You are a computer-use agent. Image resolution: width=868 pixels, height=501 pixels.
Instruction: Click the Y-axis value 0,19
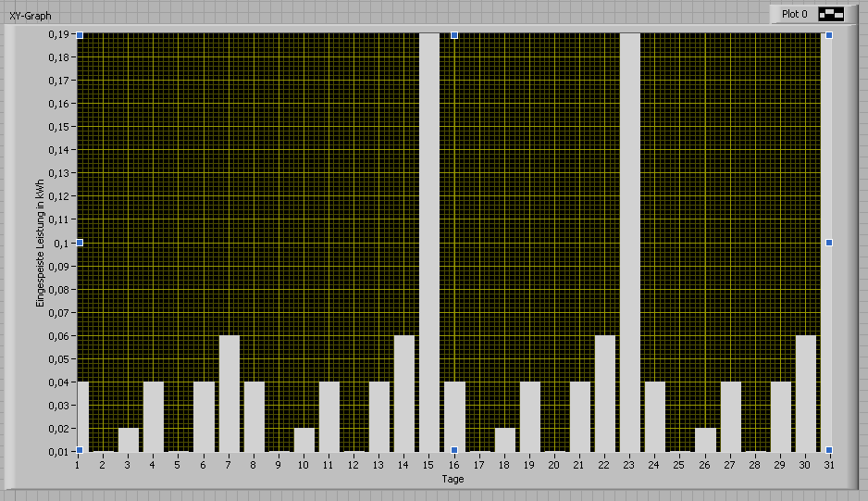58,34
